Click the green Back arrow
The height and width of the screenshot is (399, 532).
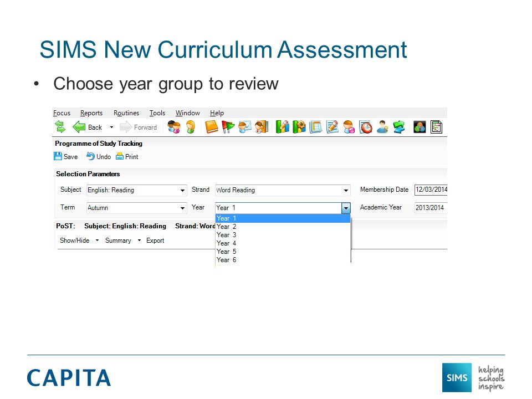tap(79, 127)
